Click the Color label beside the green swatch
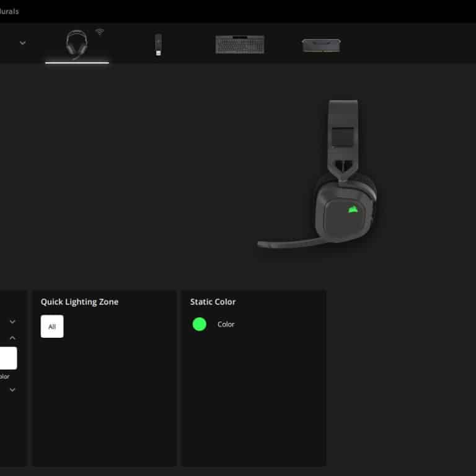Viewport: 476px width, 476px height. click(x=226, y=324)
